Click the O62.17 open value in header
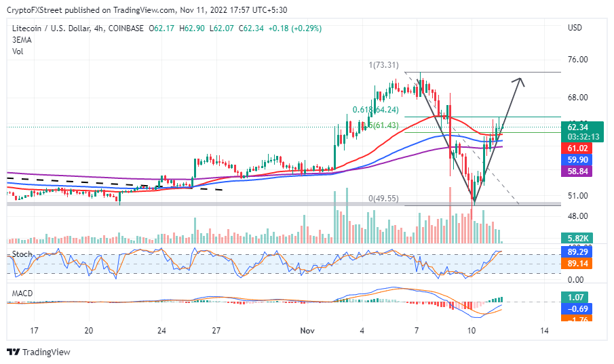The height and width of the screenshot is (364, 614). tap(161, 28)
